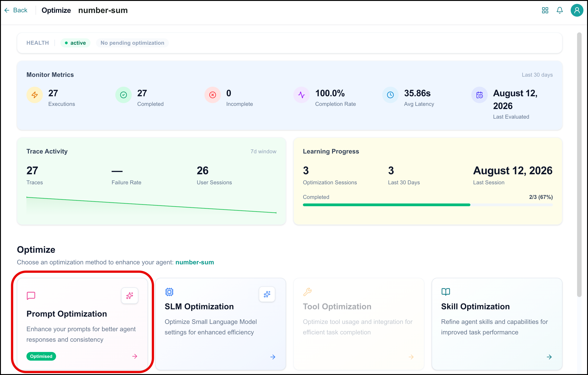This screenshot has height=375, width=588.
Task: Click the Optimize page title
Action: [x=56, y=10]
